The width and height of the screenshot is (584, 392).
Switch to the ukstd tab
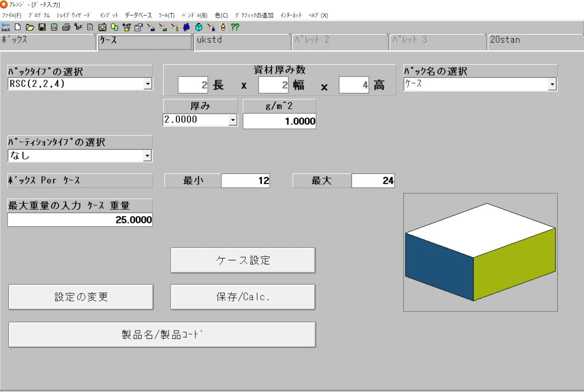point(242,41)
